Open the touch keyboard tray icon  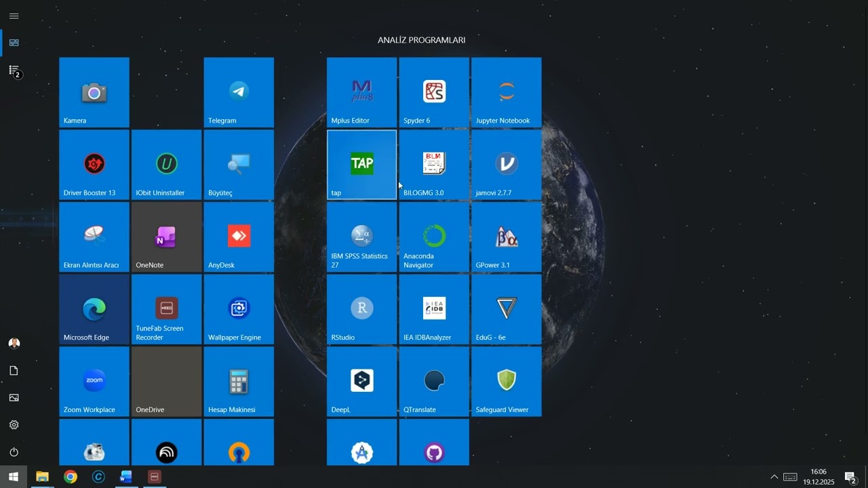click(790, 476)
